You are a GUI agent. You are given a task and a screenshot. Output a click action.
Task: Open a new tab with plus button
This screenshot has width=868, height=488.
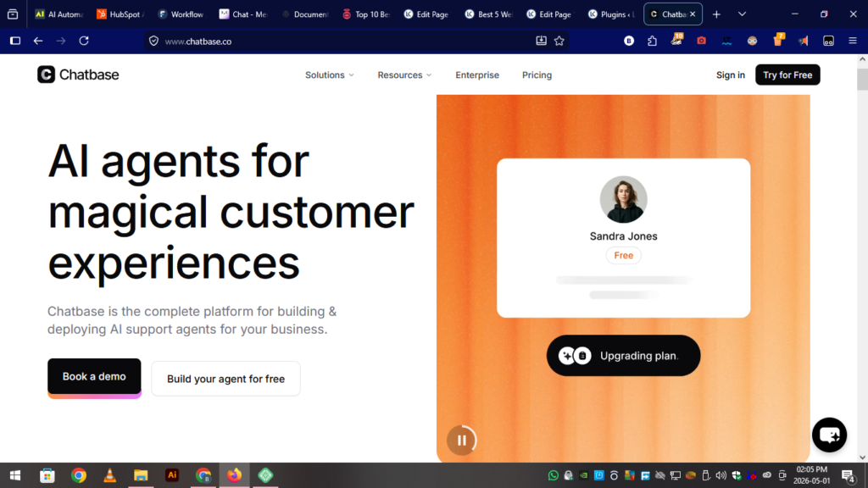[716, 14]
